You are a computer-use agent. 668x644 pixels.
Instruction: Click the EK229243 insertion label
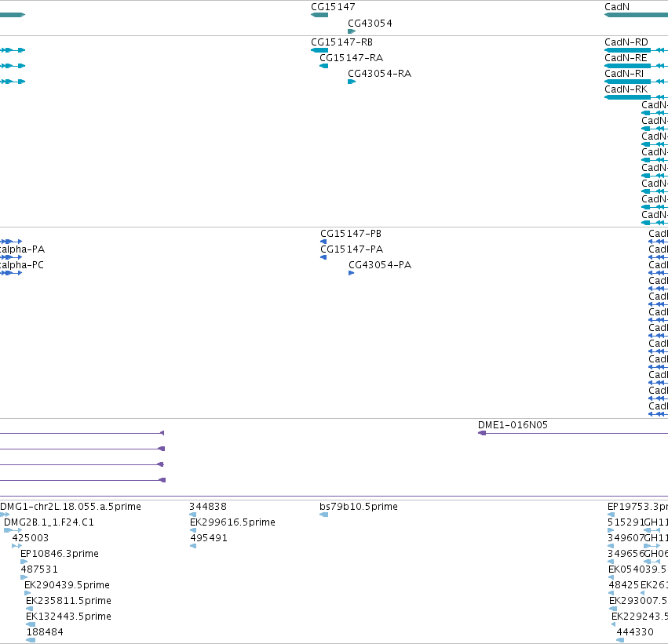pyautogui.click(x=640, y=617)
